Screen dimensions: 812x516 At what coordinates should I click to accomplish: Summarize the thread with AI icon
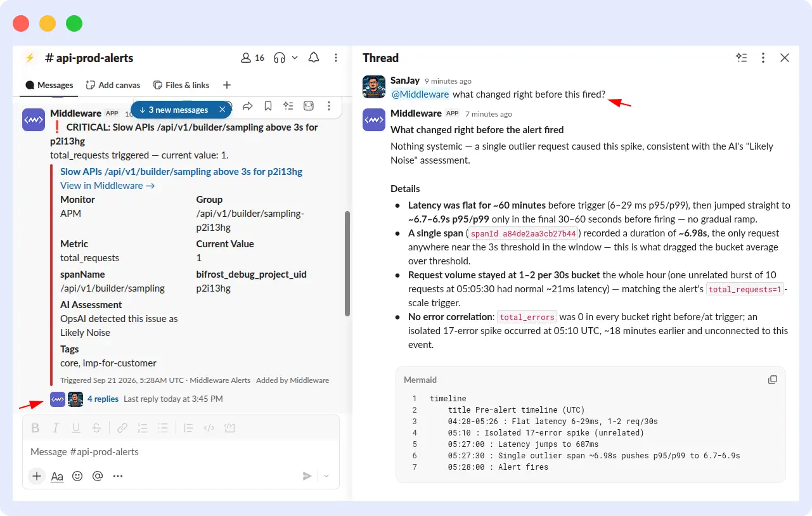[x=742, y=58]
